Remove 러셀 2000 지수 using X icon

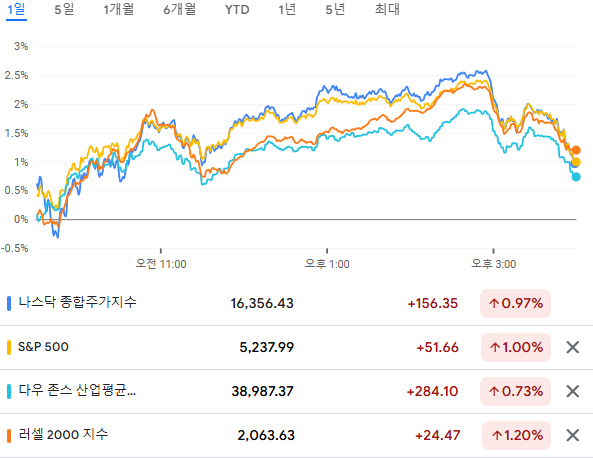point(573,435)
